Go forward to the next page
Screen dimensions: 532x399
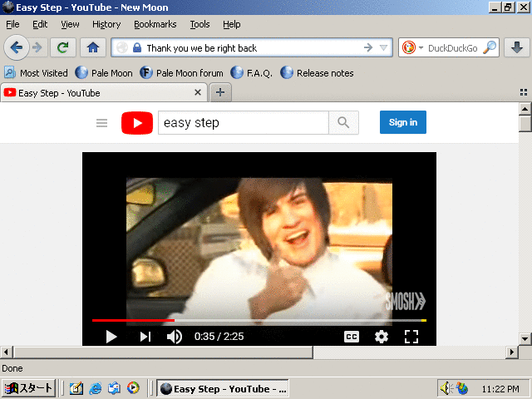pyautogui.click(x=37, y=47)
